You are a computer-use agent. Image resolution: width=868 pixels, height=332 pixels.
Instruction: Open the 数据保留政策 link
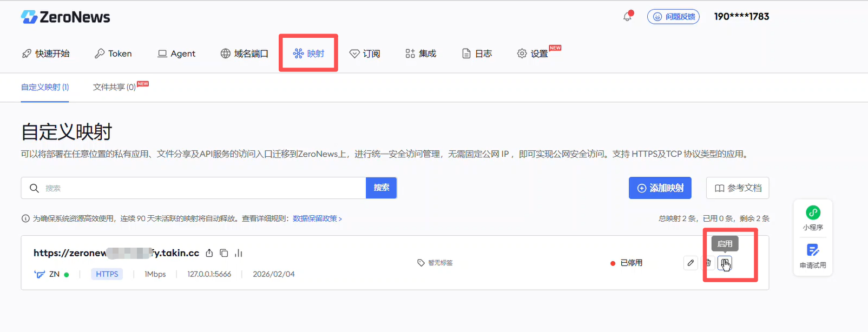317,218
